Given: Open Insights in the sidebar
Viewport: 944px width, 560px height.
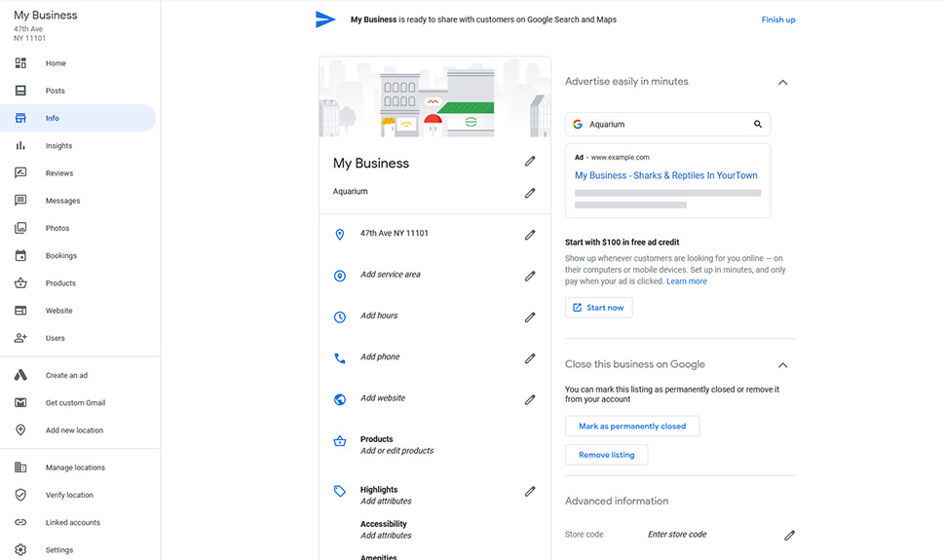Looking at the screenshot, I should (58, 146).
